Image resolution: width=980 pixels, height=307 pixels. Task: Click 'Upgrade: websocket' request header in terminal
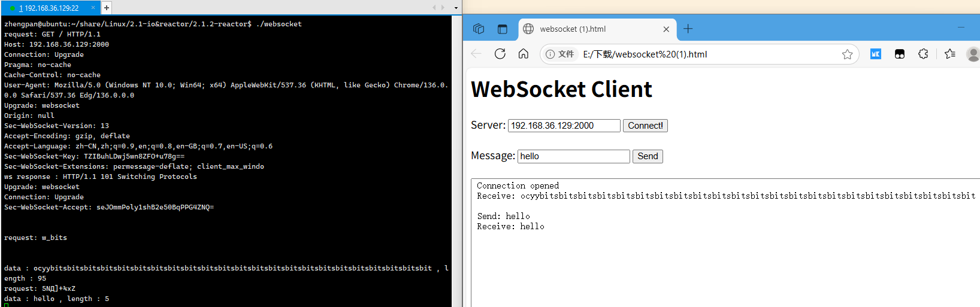(42, 105)
